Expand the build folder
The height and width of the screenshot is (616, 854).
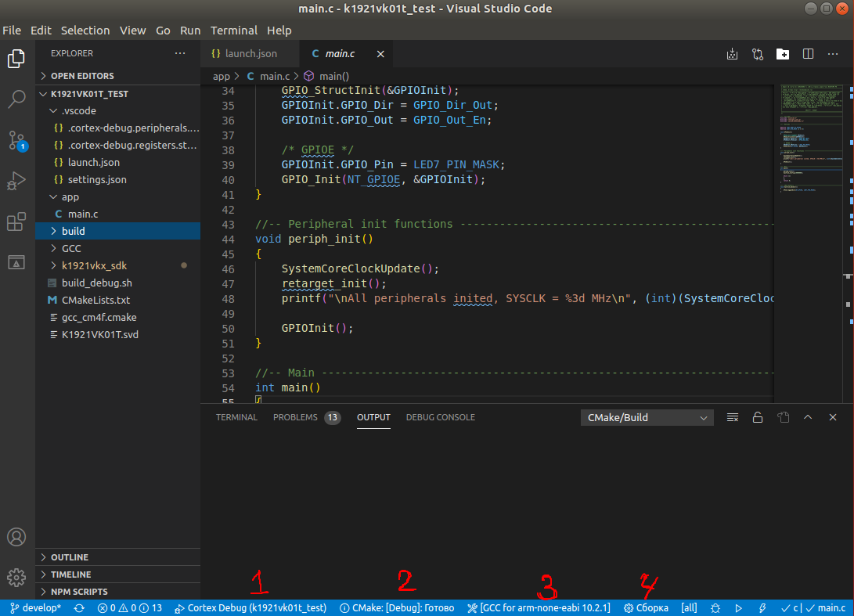(117, 231)
